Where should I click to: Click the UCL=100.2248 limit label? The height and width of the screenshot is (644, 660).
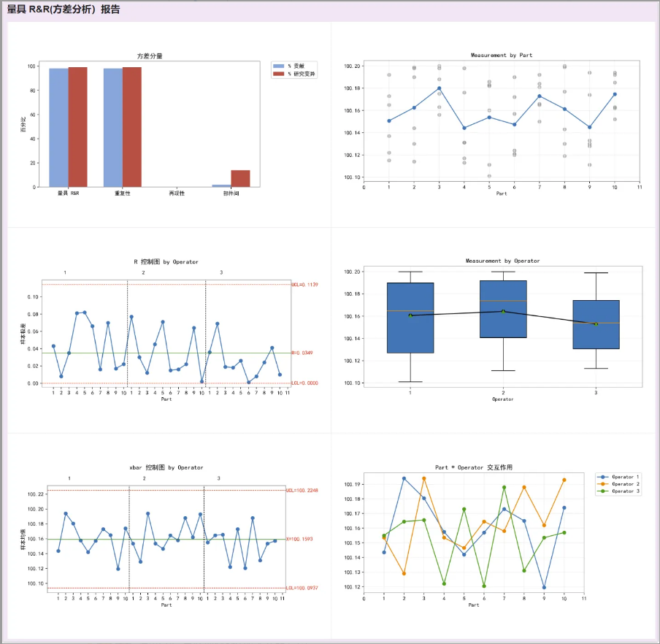pos(302,490)
